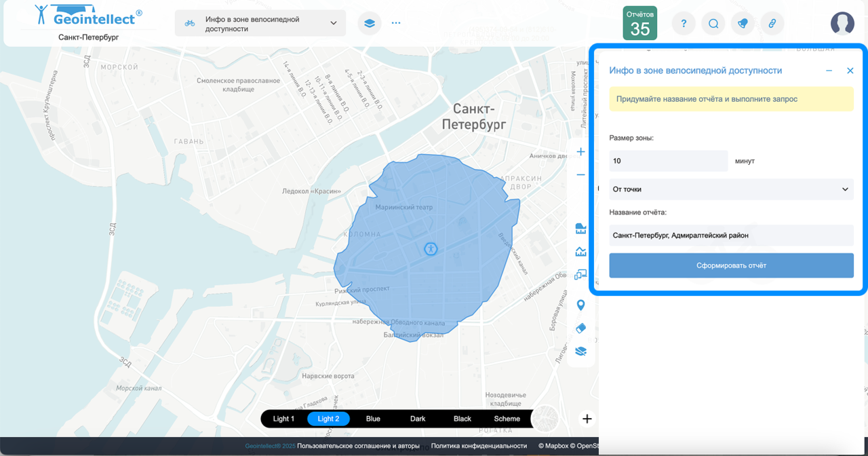Screen dimensions: 868x456
Task: Switch map style to Dark
Action: tap(418, 419)
